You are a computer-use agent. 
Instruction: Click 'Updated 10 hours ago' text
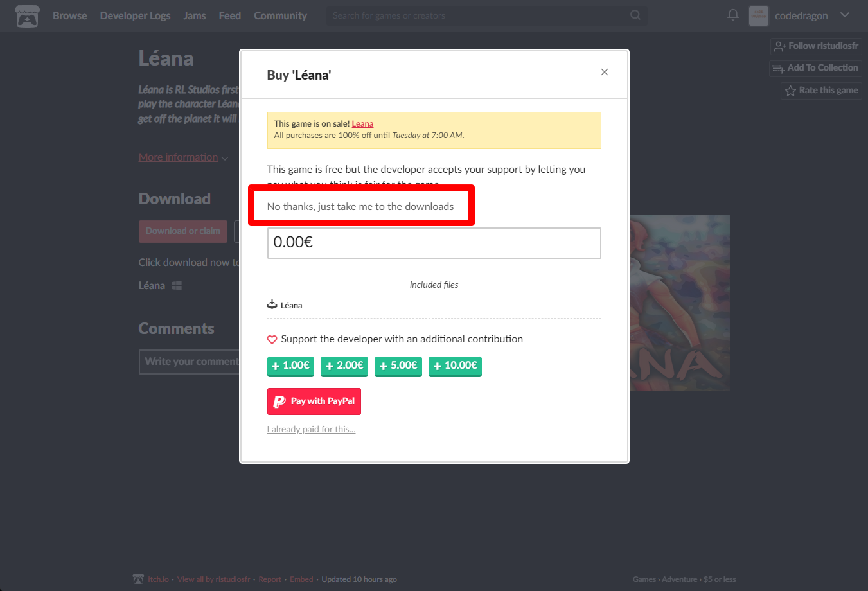(359, 579)
